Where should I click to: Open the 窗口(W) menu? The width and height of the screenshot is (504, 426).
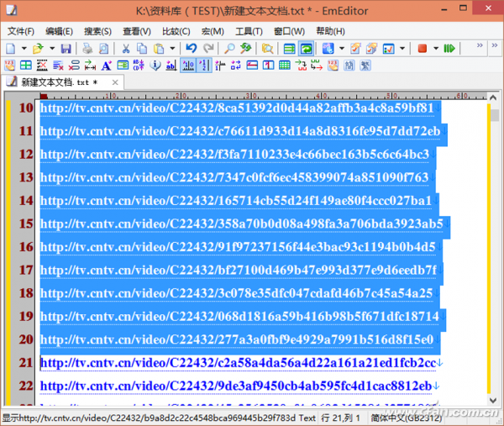289,31
